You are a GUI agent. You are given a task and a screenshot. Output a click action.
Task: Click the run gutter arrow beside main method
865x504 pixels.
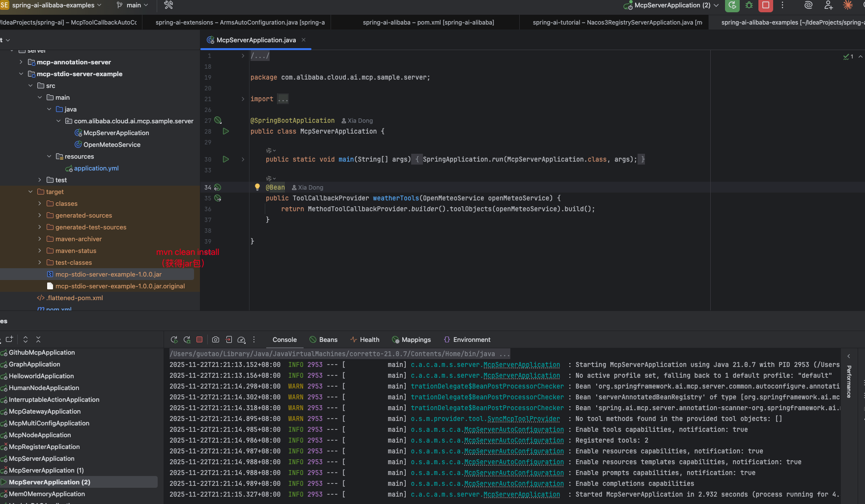click(225, 159)
